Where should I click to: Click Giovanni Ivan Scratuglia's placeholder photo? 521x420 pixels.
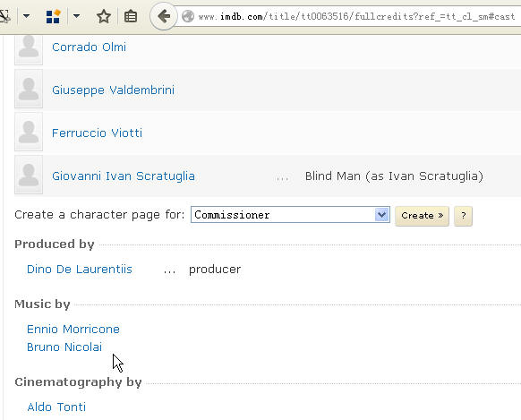pos(29,175)
